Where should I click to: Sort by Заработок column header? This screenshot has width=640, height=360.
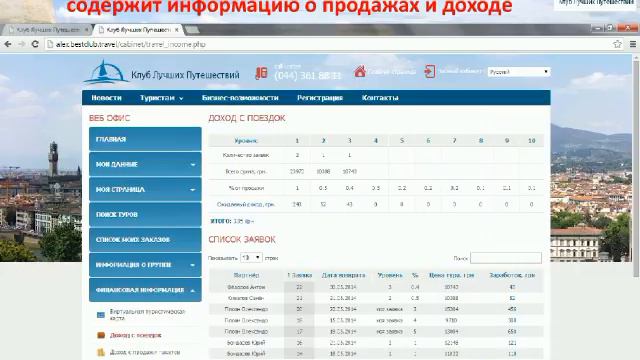pos(512,276)
